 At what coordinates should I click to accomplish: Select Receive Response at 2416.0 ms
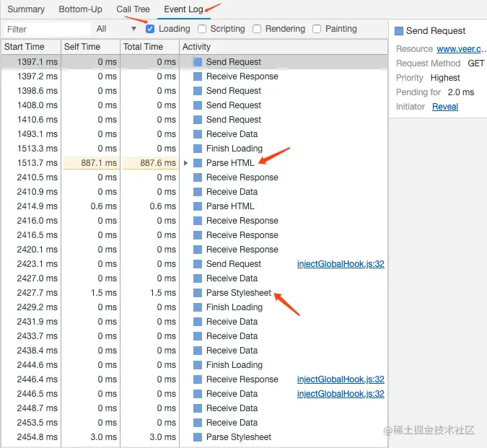pos(194,221)
